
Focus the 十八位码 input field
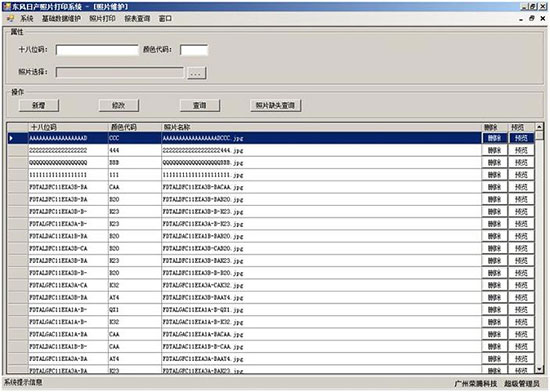tap(97, 50)
